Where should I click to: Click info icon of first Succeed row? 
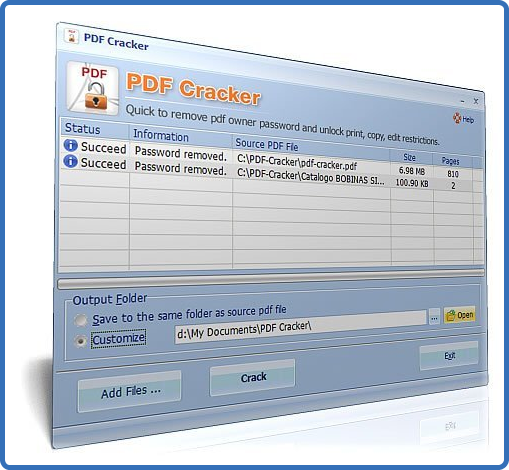(x=71, y=146)
